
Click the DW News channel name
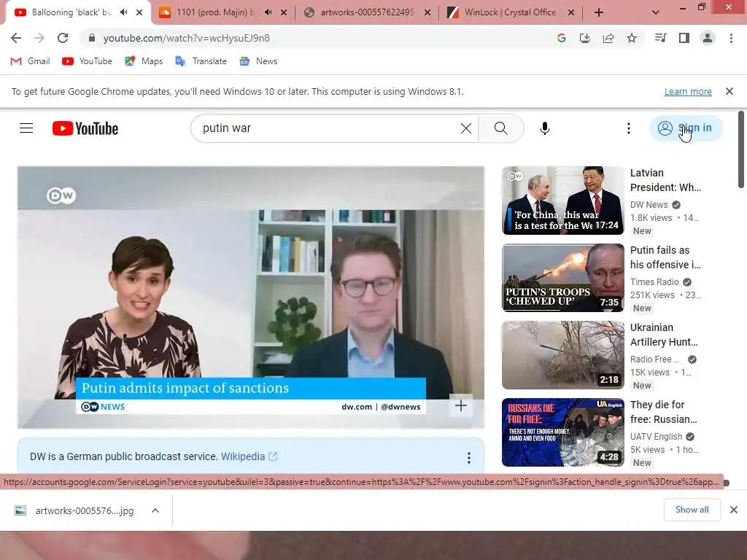click(649, 205)
